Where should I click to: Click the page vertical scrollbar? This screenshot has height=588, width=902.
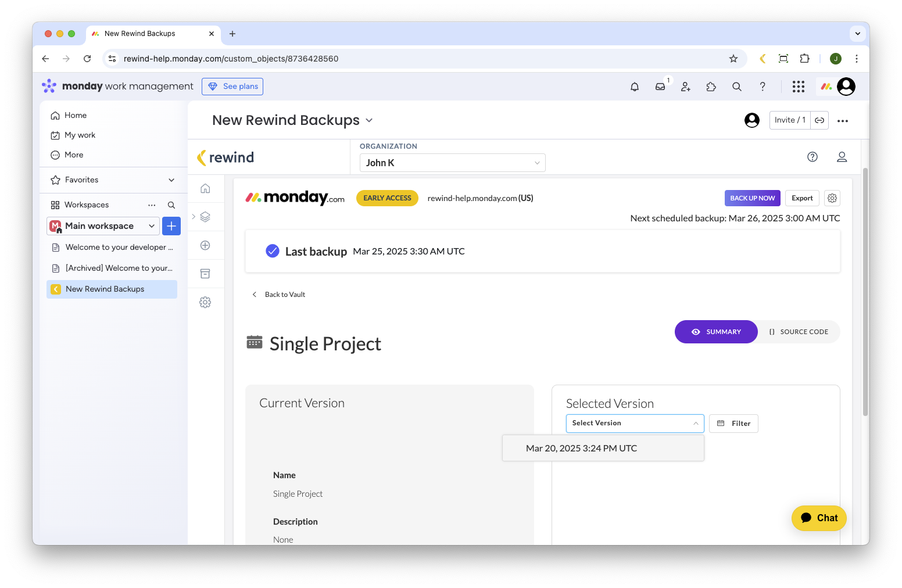(865, 292)
